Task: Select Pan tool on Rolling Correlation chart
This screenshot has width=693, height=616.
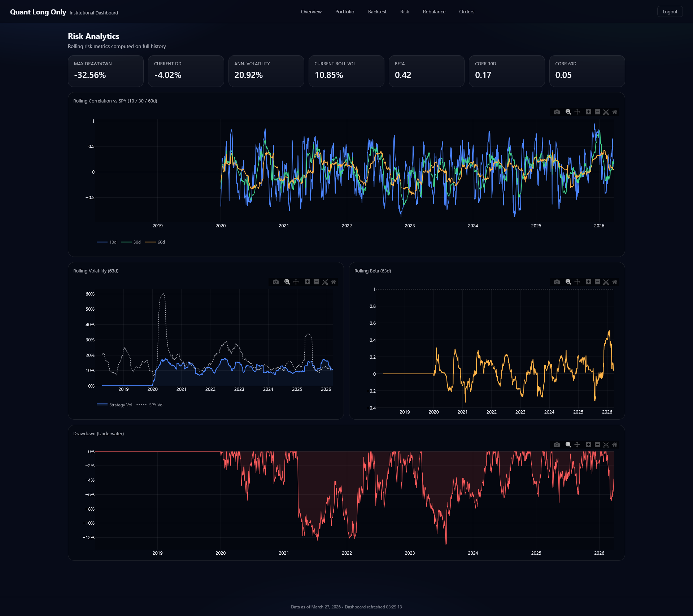Action: (x=577, y=112)
